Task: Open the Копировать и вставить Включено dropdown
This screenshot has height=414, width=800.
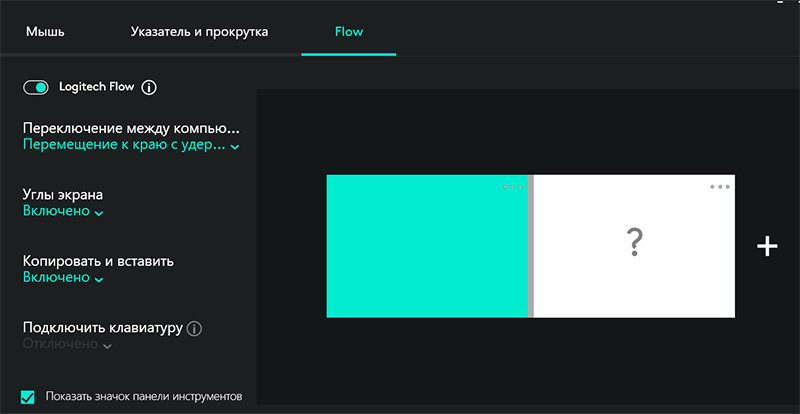Action: coord(63,278)
